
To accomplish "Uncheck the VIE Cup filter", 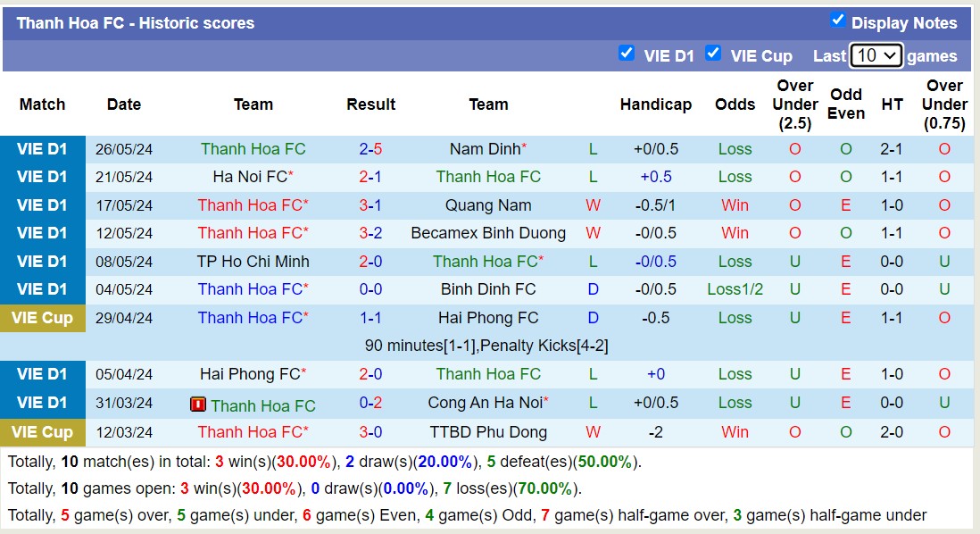I will point(713,54).
